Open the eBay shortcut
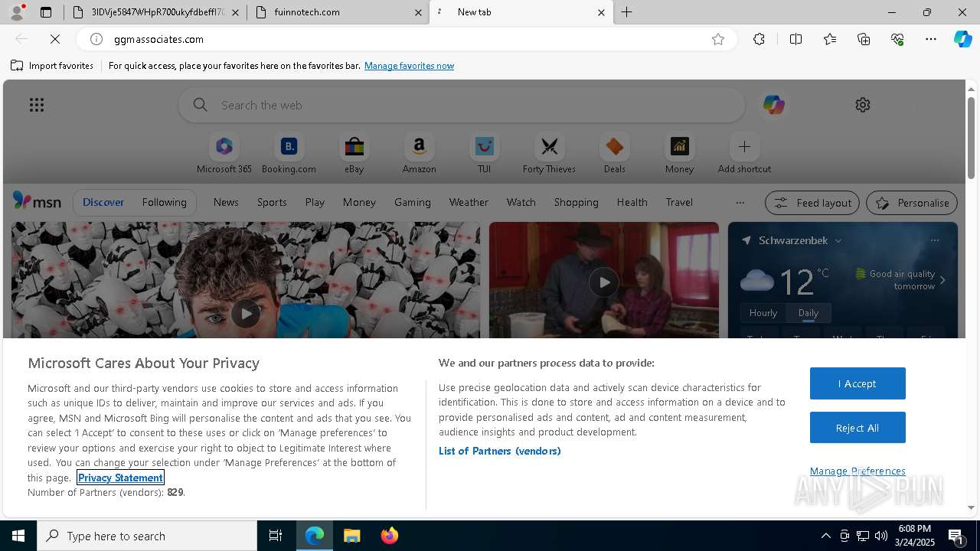The height and width of the screenshot is (551, 980). click(354, 154)
